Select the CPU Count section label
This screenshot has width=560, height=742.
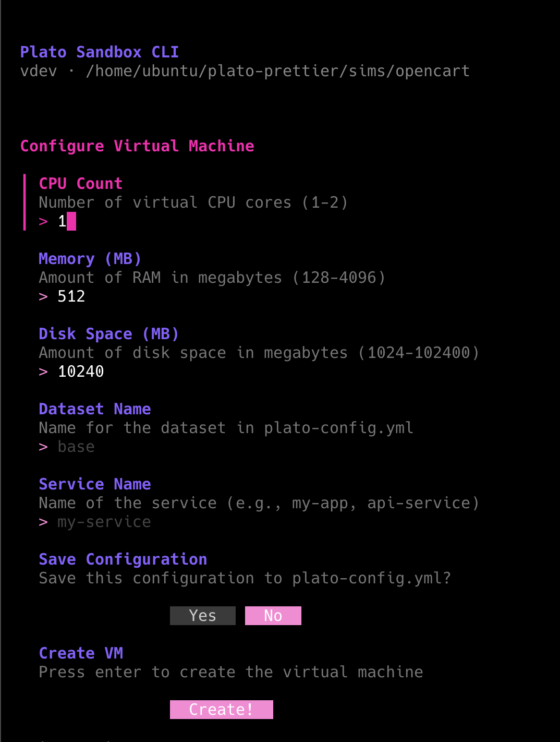(x=80, y=184)
